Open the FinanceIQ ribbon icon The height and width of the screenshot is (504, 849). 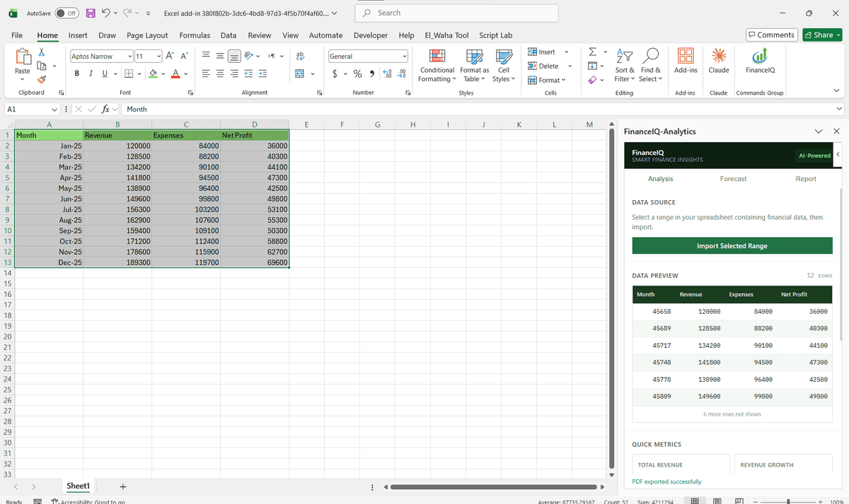[761, 61]
